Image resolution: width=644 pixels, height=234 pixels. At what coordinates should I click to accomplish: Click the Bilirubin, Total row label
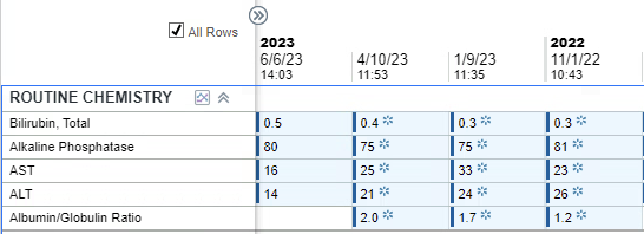click(50, 123)
